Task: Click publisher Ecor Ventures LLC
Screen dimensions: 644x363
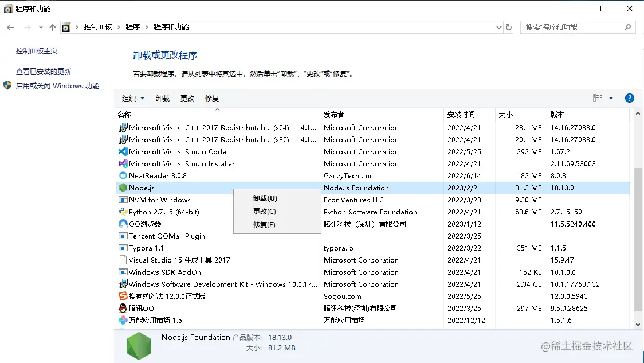Action: 354,200
